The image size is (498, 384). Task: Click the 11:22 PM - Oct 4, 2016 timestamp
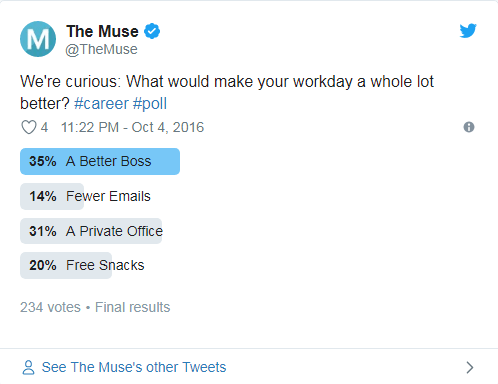(132, 127)
